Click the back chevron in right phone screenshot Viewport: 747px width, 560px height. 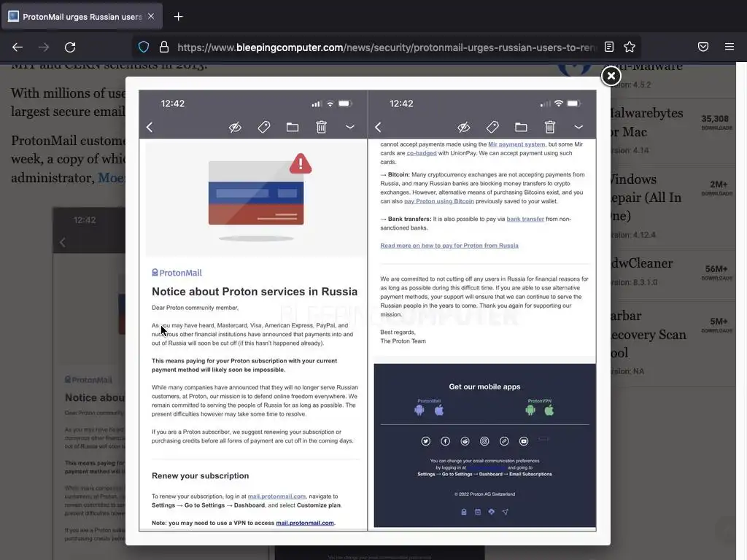pyautogui.click(x=379, y=127)
